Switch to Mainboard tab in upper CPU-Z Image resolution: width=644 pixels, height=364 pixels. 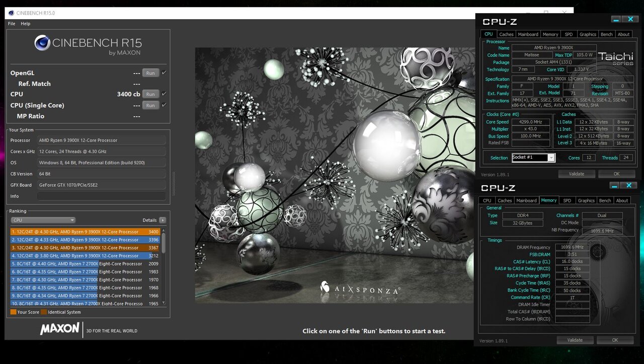pos(528,34)
